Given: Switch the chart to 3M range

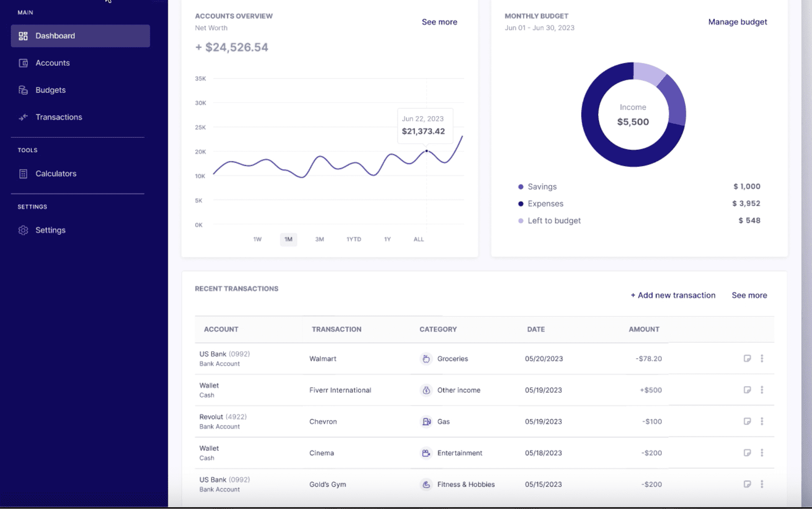Looking at the screenshot, I should pos(320,239).
